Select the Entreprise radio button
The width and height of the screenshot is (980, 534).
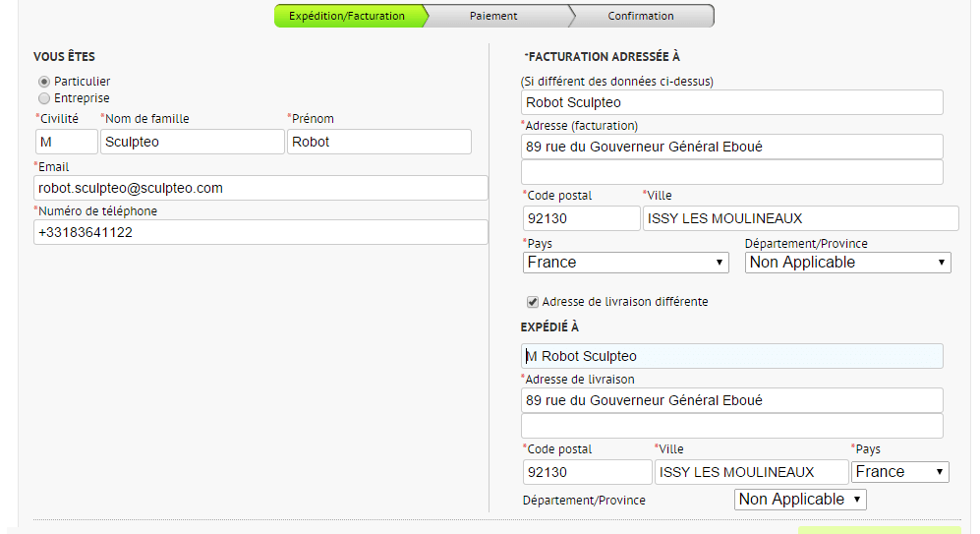(44, 98)
